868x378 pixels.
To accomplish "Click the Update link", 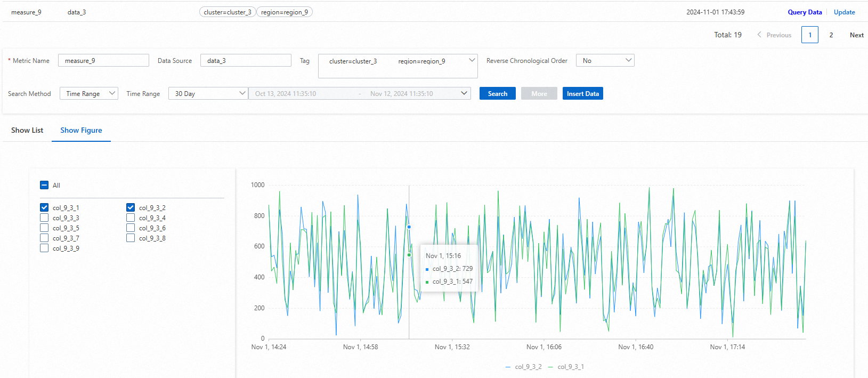I will pos(844,12).
